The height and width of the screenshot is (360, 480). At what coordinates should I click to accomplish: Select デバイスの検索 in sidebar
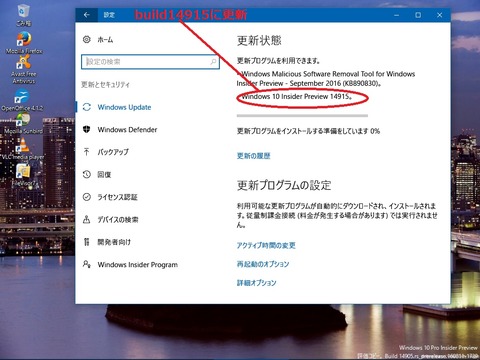click(x=118, y=219)
